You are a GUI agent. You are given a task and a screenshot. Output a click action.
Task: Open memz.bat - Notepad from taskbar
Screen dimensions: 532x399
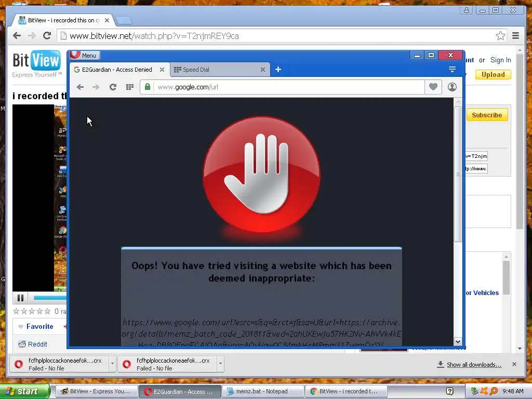click(263, 391)
